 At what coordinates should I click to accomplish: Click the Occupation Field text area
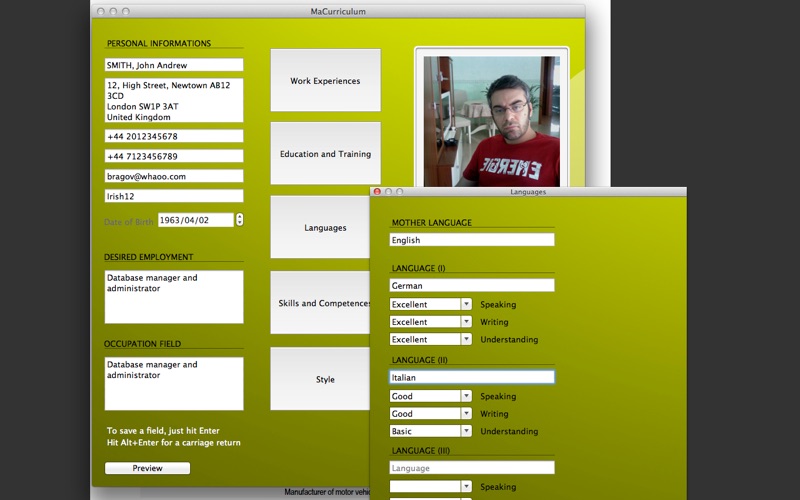pos(174,384)
